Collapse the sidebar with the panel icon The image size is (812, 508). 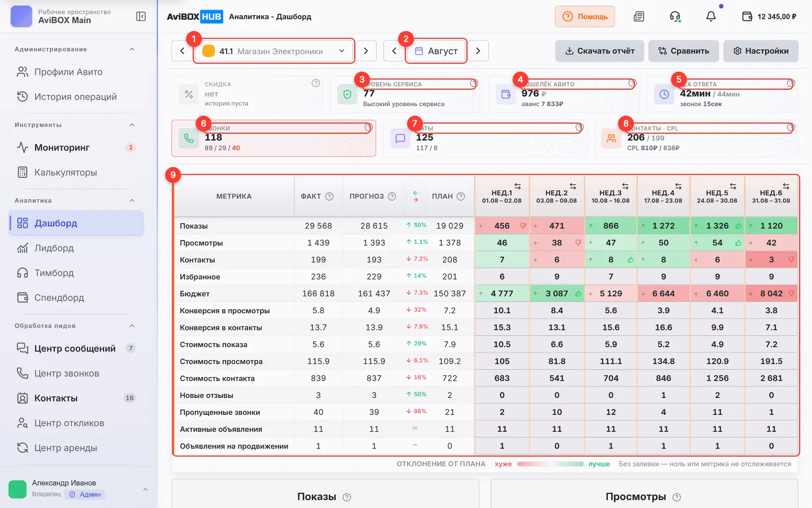(x=141, y=16)
